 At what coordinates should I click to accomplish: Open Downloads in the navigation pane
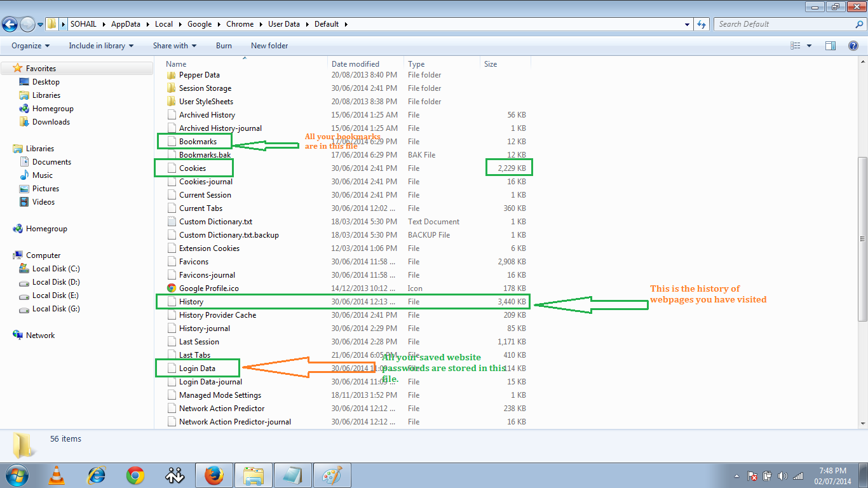(x=51, y=122)
